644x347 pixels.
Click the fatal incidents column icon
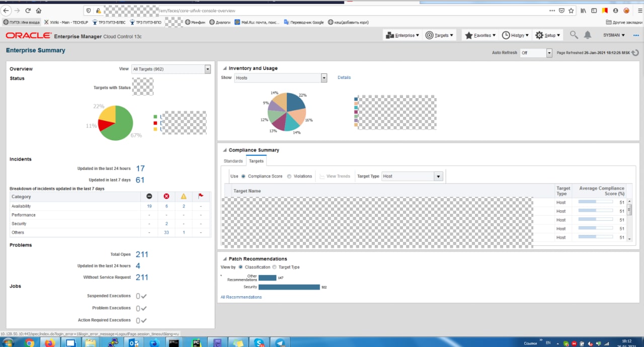point(149,197)
